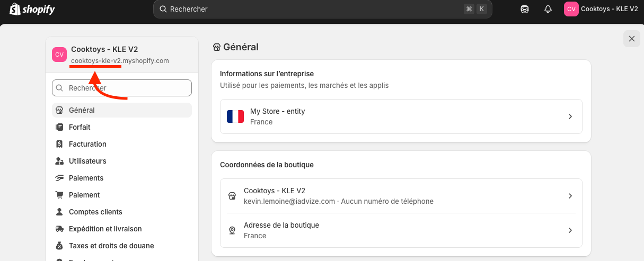Image resolution: width=644 pixels, height=261 pixels.
Task: Click the Forfait plan icon in sidebar
Action: pyautogui.click(x=59, y=127)
